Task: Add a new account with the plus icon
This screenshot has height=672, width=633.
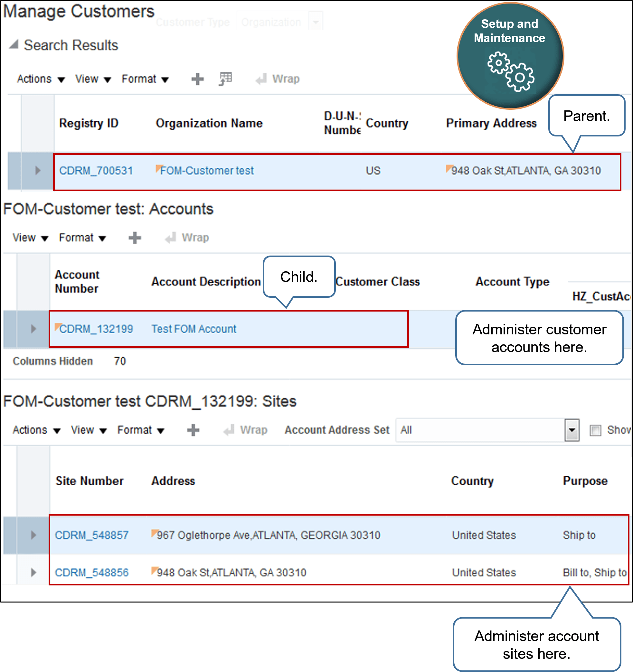Action: [x=134, y=238]
